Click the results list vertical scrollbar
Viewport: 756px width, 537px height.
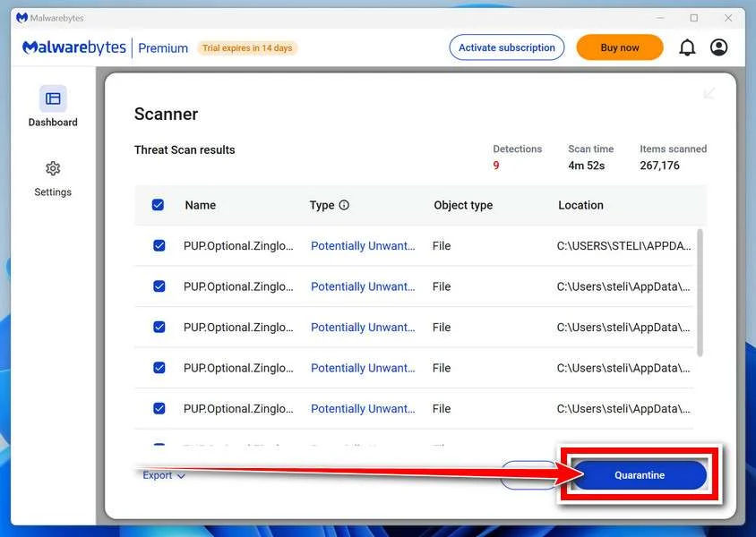[x=700, y=293]
